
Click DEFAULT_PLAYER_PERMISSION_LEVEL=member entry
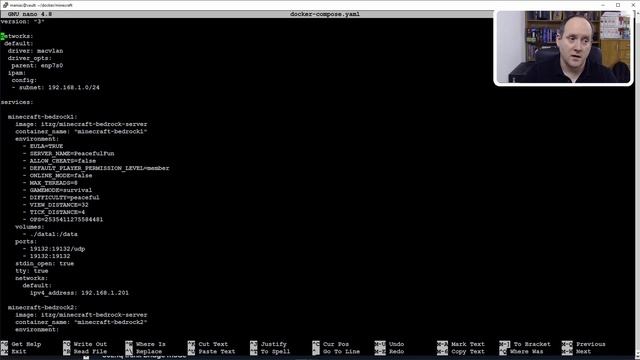[96, 169]
